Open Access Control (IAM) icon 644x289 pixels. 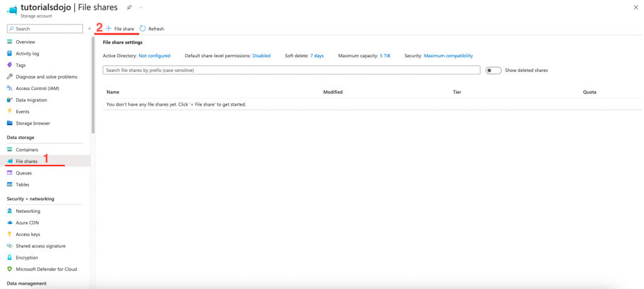point(9,88)
